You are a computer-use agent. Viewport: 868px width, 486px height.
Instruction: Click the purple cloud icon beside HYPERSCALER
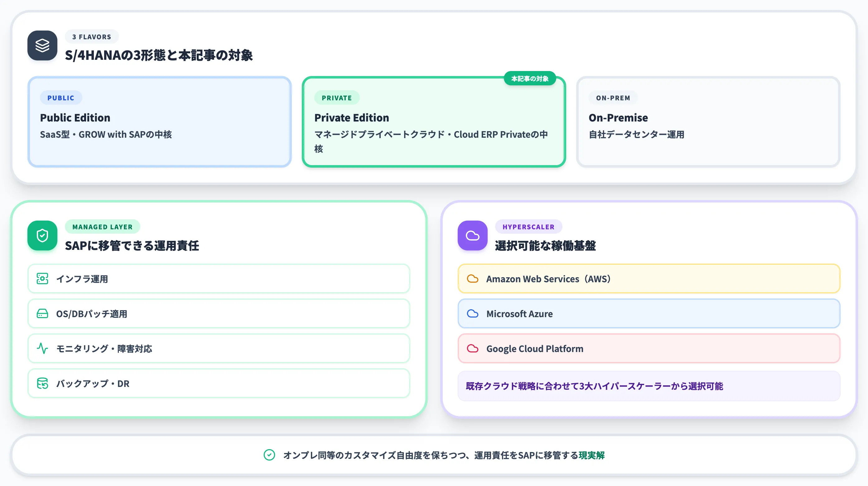(x=472, y=236)
